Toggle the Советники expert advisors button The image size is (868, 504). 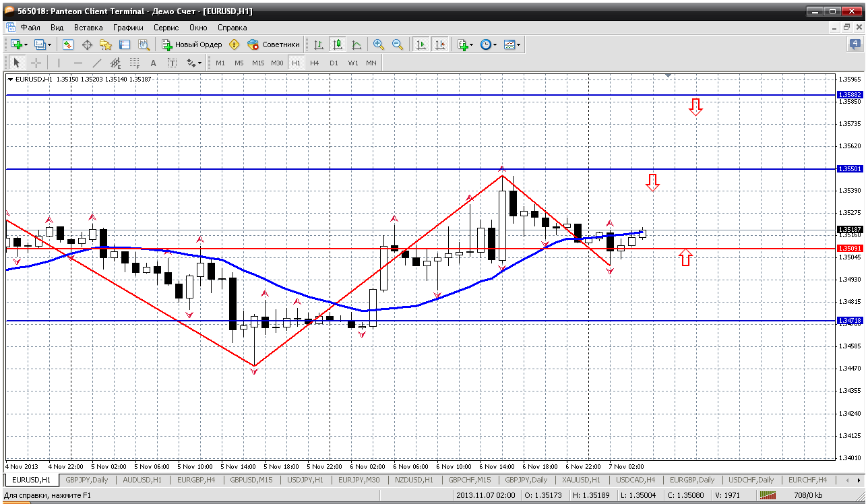(x=274, y=44)
